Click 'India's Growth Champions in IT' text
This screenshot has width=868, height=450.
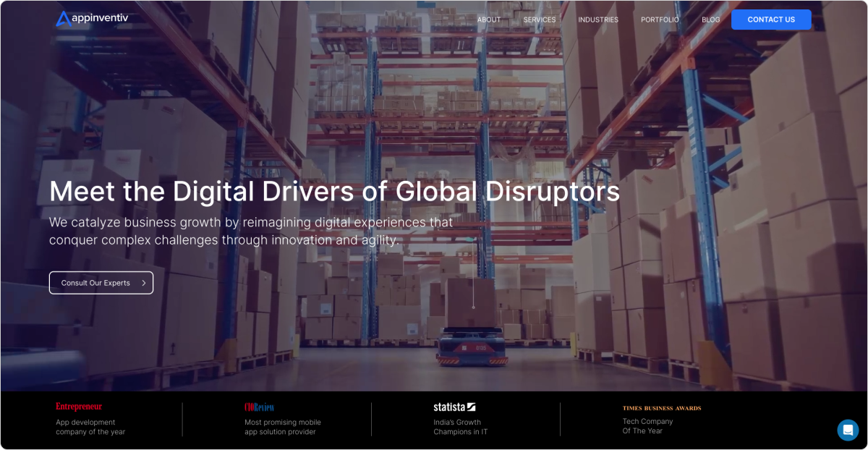[x=461, y=427]
